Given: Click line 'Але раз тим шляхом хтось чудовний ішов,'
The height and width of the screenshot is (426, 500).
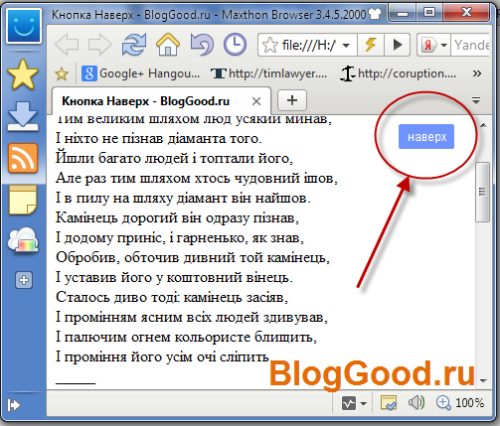Looking at the screenshot, I should click(197, 178).
